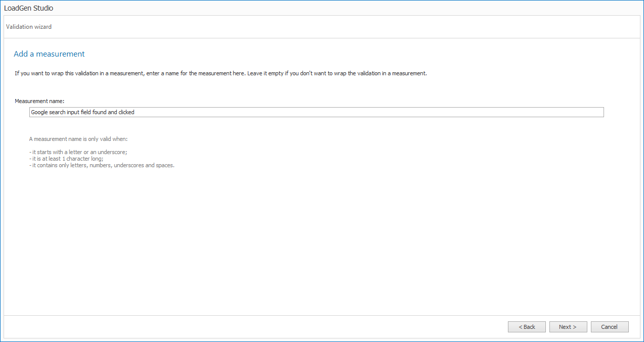The width and height of the screenshot is (644, 342).
Task: Click the 'starts with a letter' rule text
Action: click(x=78, y=152)
